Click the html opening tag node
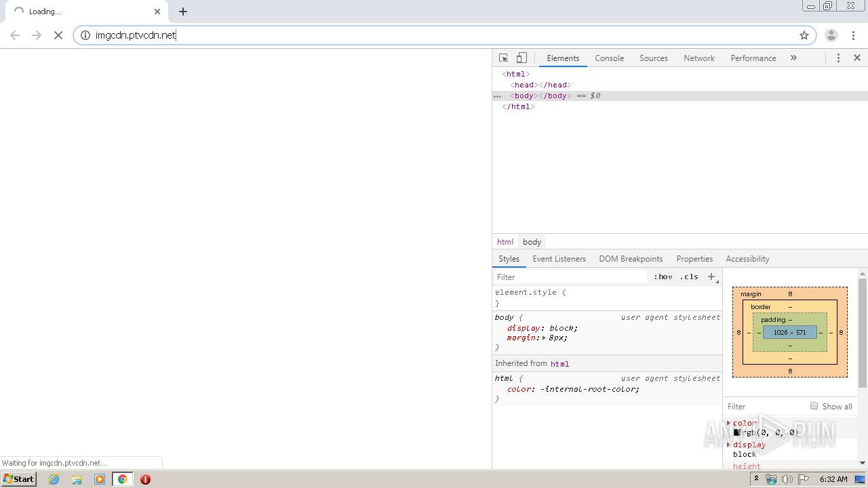868x488 pixels. (516, 74)
